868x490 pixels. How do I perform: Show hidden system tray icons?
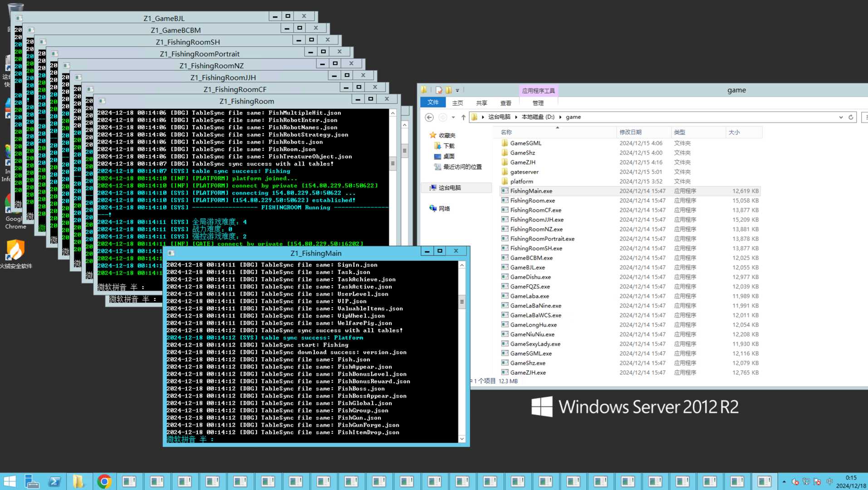click(784, 481)
